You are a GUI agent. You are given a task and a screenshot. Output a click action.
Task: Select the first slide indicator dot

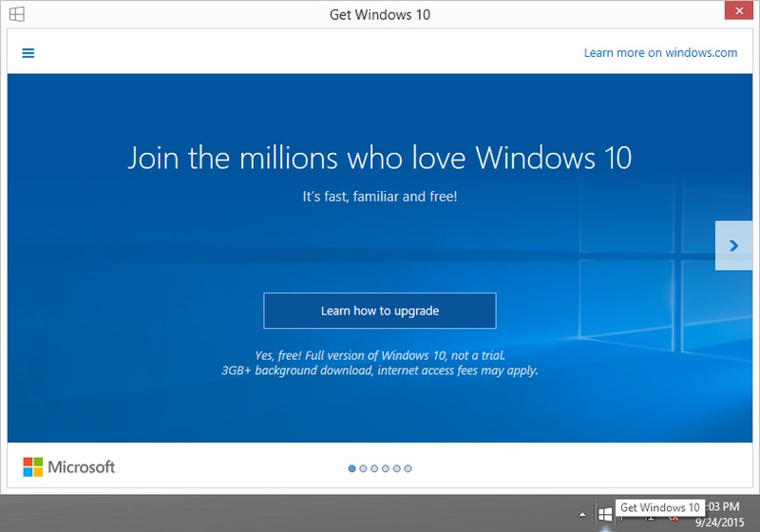(352, 467)
